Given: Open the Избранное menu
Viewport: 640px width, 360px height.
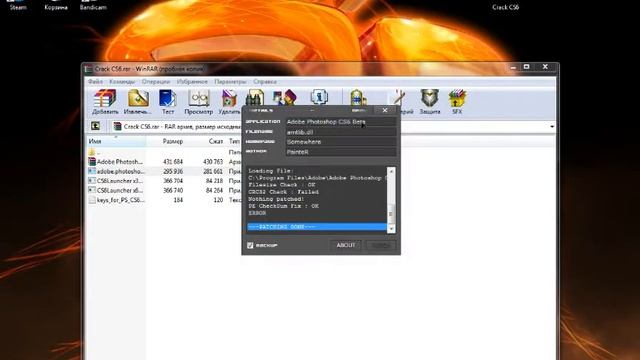Looking at the screenshot, I should coord(192,82).
